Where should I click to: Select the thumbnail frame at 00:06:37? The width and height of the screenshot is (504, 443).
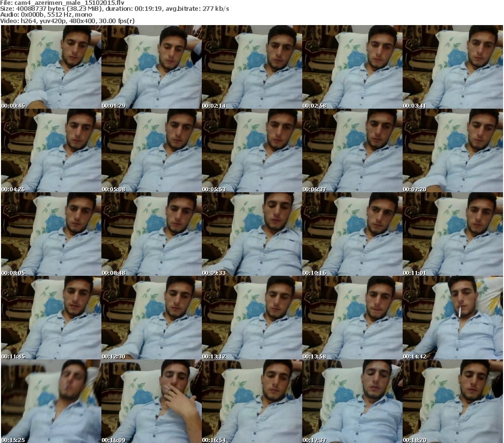pos(352,150)
